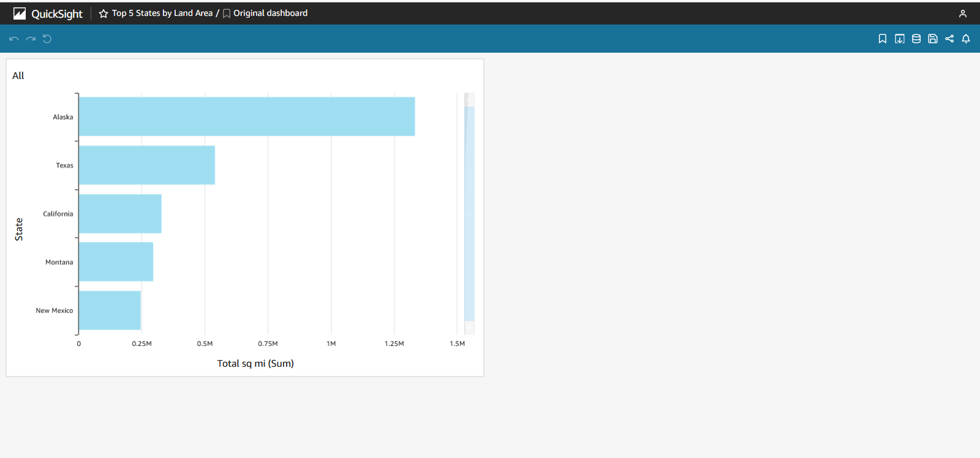Open the Bookmarks panel icon
This screenshot has height=458, width=980.
coord(883,39)
